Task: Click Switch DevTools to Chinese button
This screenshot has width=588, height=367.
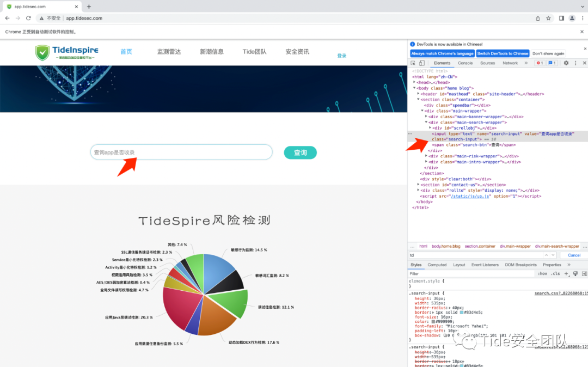Action: pyautogui.click(x=503, y=53)
